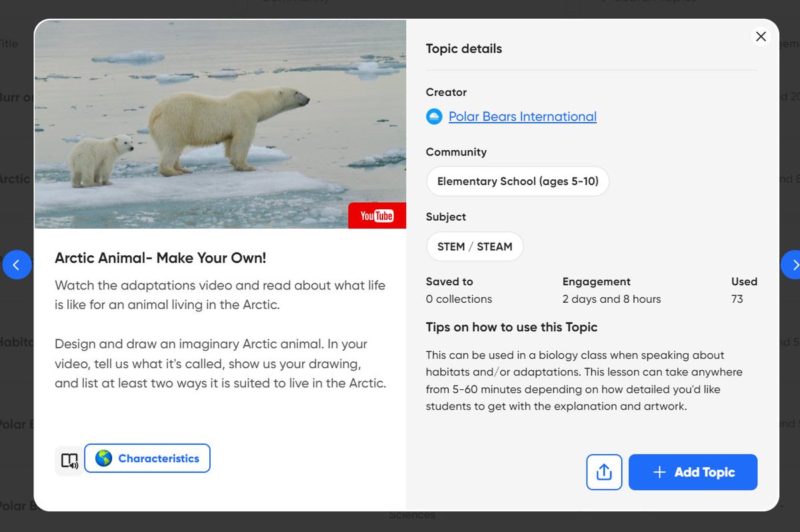Click the Creator label
Image resolution: width=800 pixels, height=532 pixels.
[x=446, y=93]
